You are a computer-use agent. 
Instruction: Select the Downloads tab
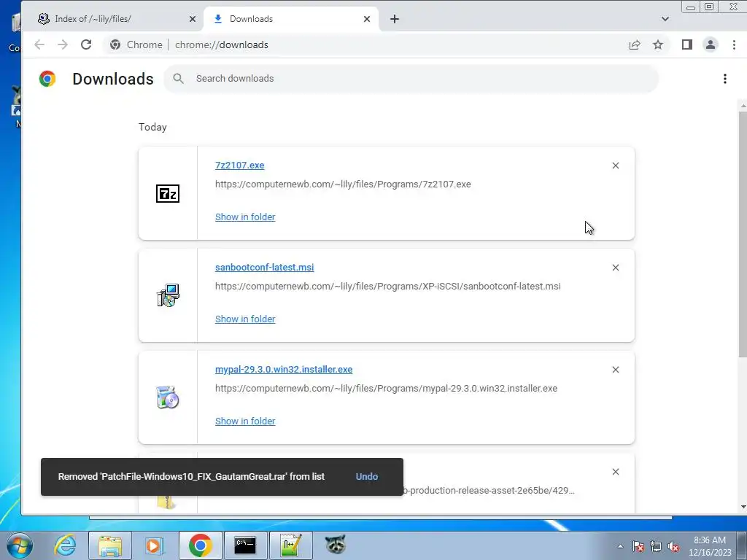291,19
